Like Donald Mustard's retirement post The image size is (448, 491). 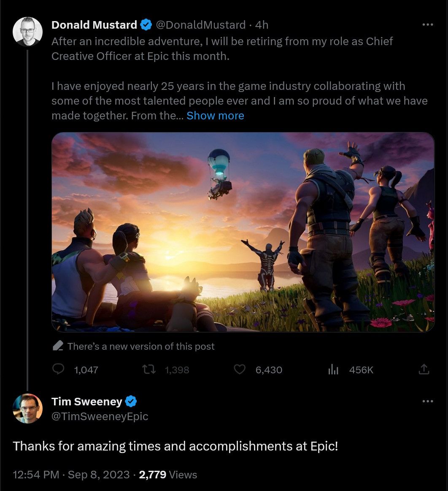[240, 370]
